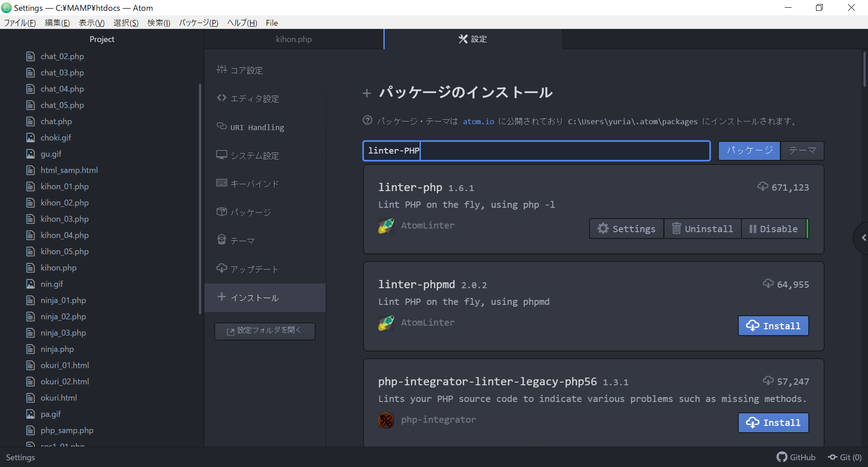Select the choki.gif image file
868x467 pixels.
56,138
